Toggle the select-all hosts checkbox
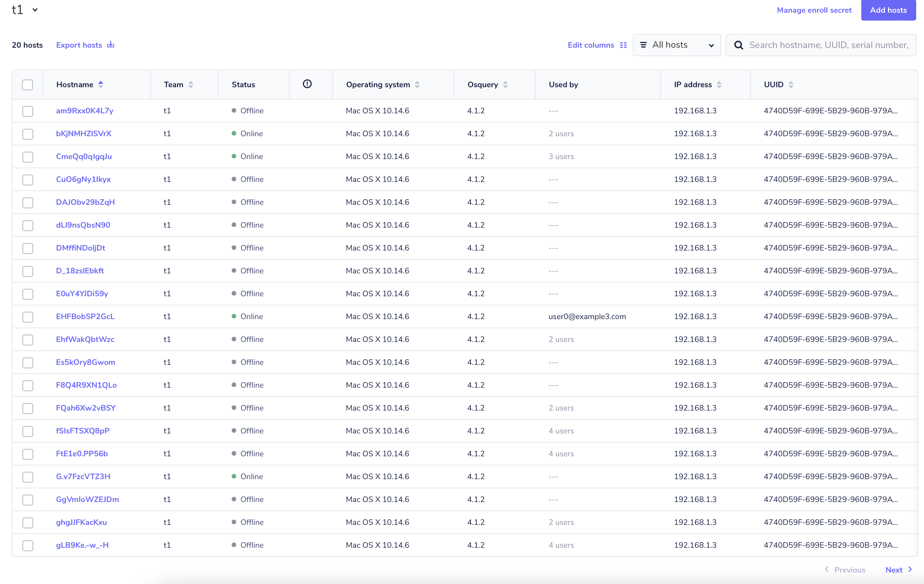924x584 pixels. 28,84
